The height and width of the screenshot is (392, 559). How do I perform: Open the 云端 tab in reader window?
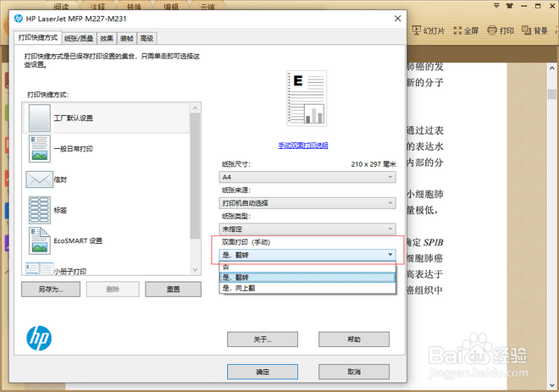point(208,7)
